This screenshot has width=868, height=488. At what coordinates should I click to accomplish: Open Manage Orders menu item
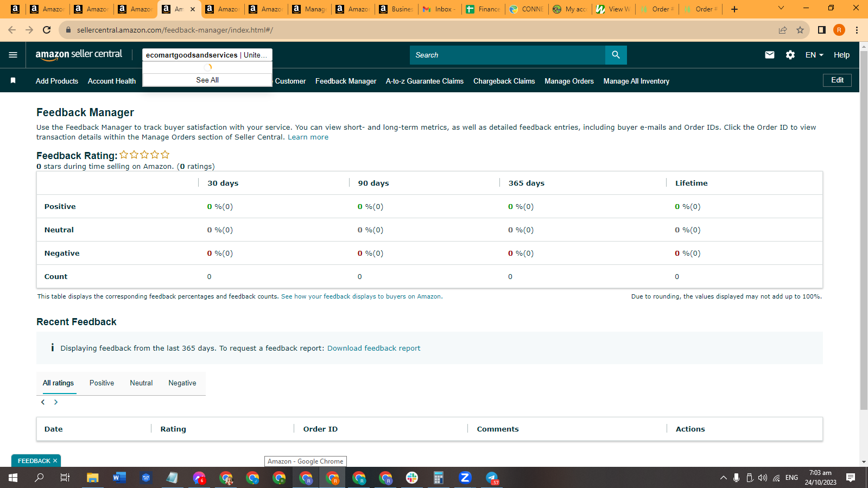[569, 81]
